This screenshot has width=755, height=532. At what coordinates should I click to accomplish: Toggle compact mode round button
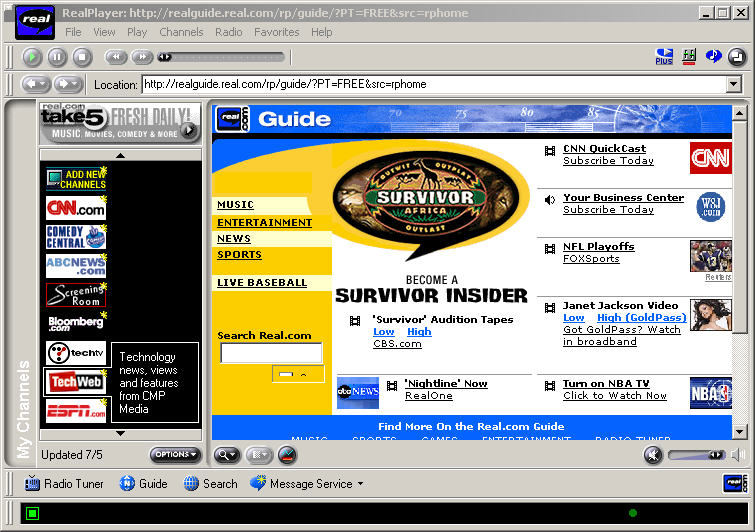tap(736, 57)
